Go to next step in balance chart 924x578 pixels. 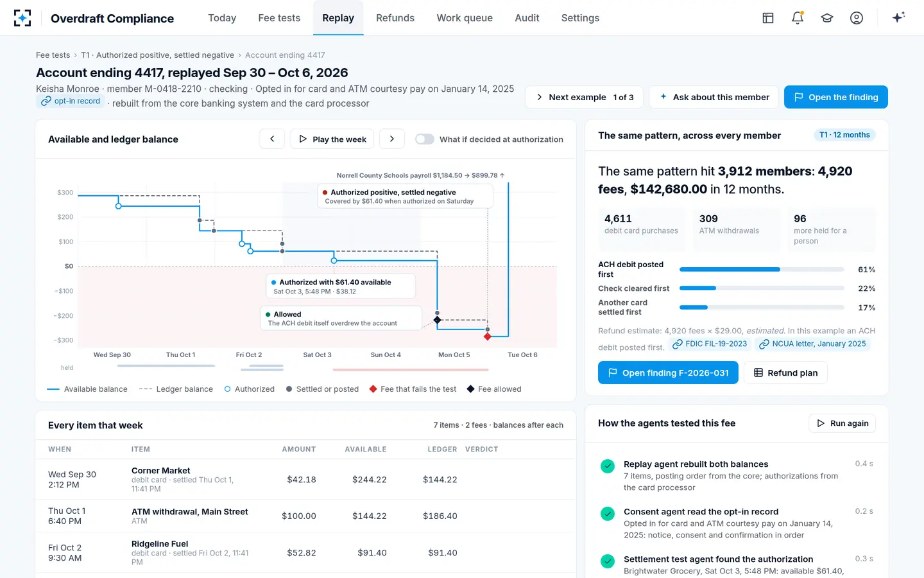click(392, 139)
